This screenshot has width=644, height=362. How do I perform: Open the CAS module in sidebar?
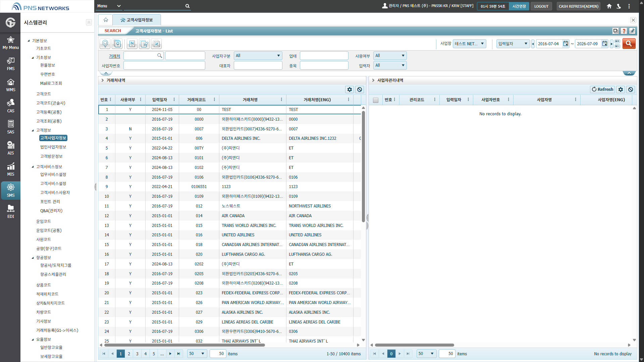point(11,106)
